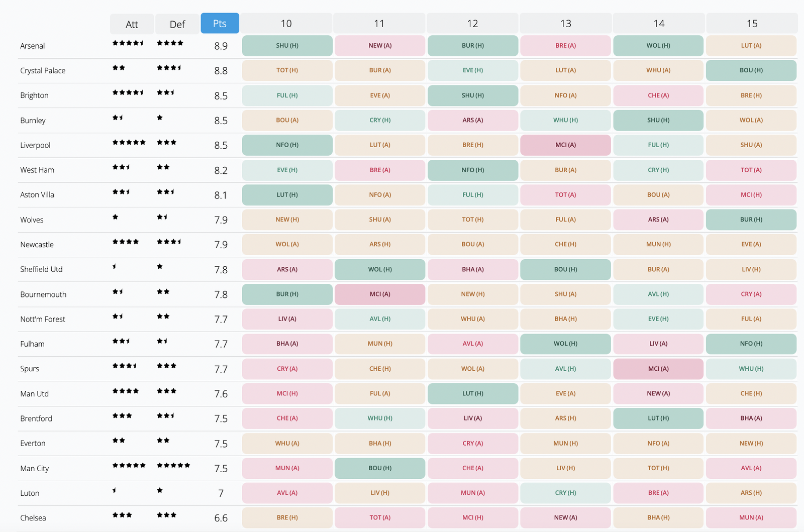Click Chelsea's Pts value 6.6
The height and width of the screenshot is (532, 804).
pyautogui.click(x=221, y=518)
